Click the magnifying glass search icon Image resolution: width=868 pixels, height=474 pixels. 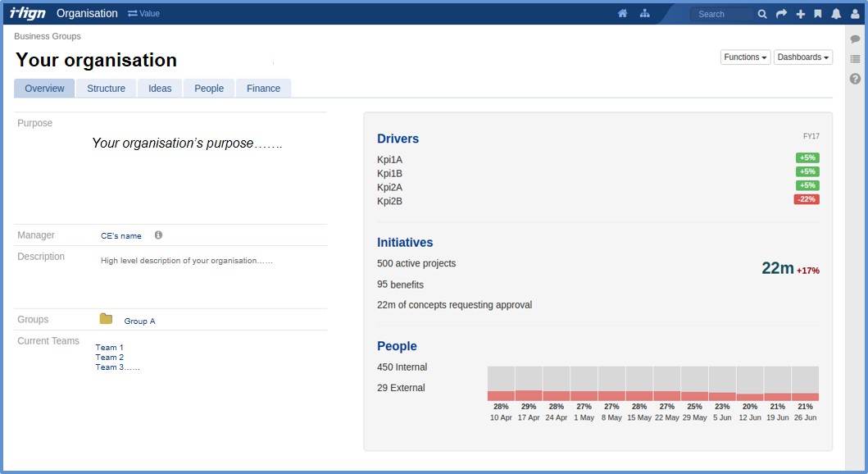[762, 14]
